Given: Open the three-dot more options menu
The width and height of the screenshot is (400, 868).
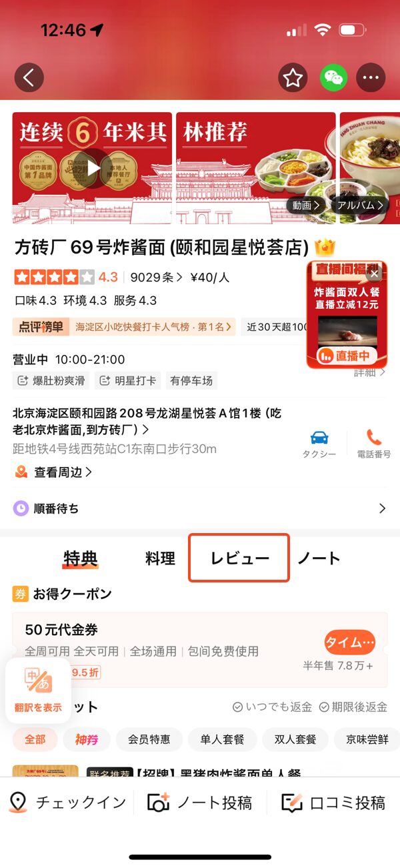Looking at the screenshot, I should point(371,78).
